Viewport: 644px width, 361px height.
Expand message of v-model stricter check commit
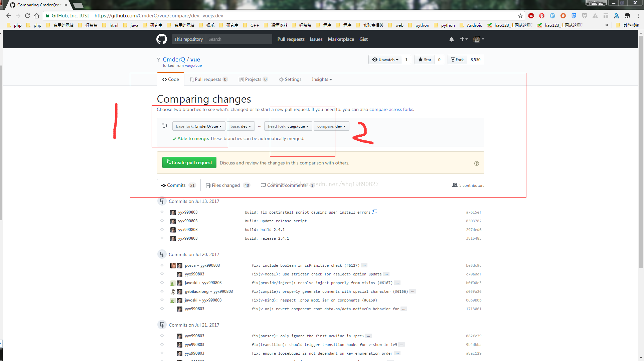(386, 274)
